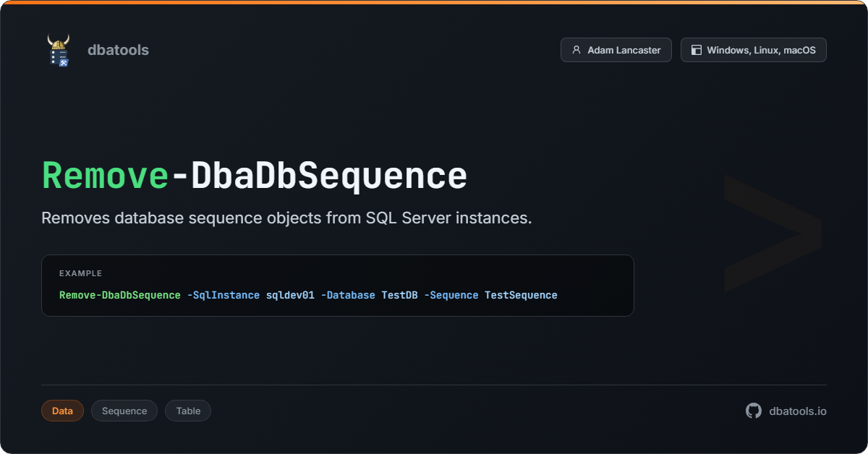
Task: Select the Data tag
Action: (x=62, y=411)
